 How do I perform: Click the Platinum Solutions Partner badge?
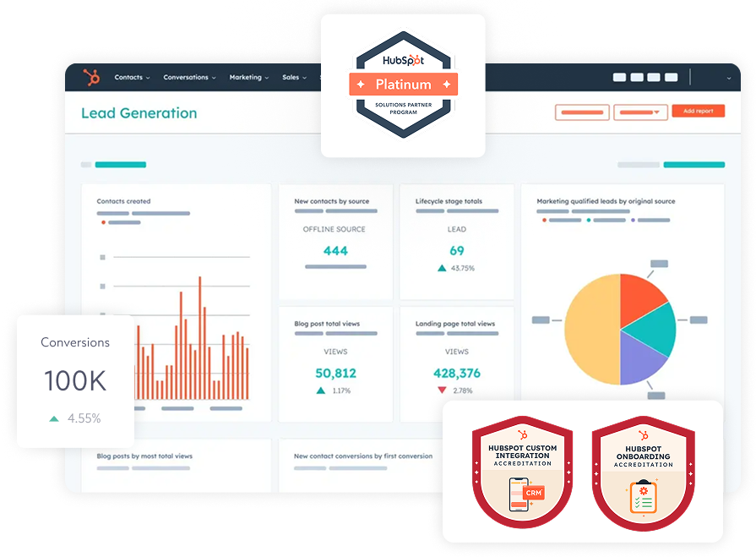coord(403,85)
